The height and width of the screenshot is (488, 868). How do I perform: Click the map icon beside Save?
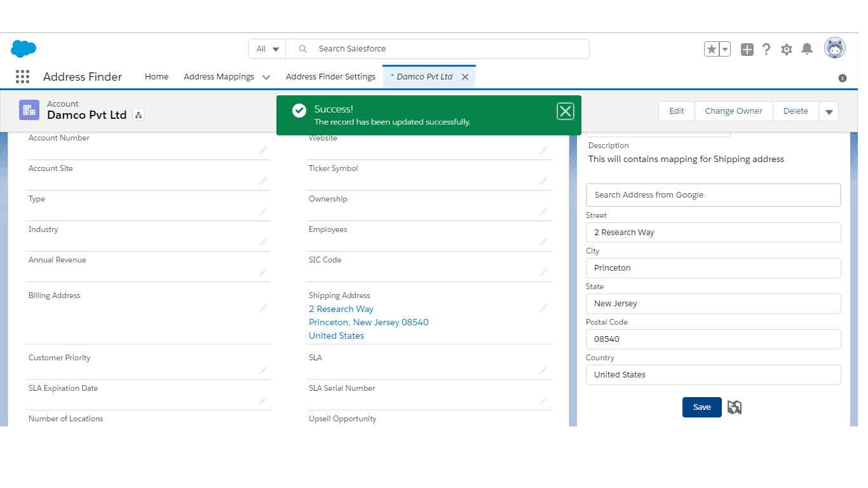point(734,407)
